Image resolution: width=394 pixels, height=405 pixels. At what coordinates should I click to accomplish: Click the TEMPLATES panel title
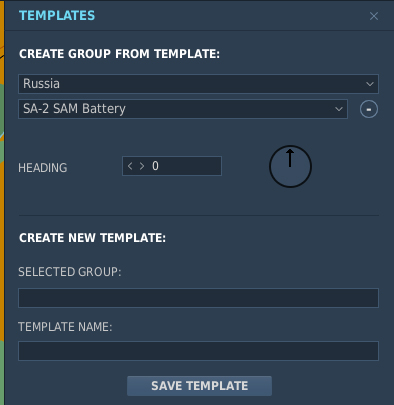(57, 16)
